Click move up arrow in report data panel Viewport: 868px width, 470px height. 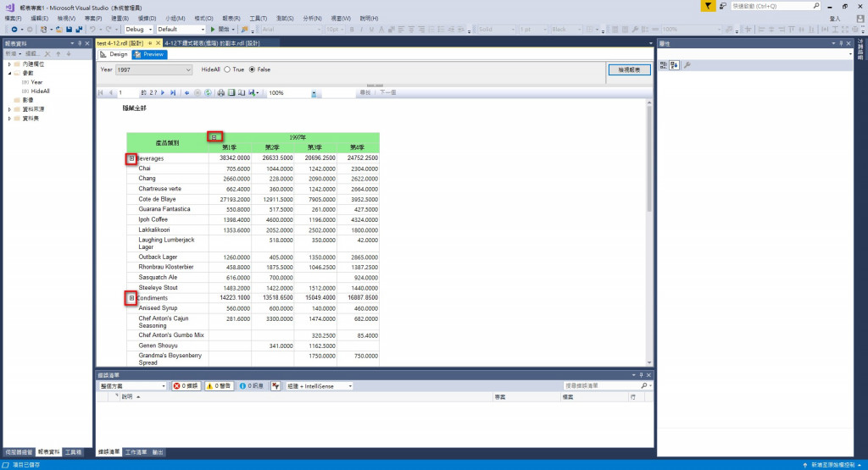(x=58, y=53)
